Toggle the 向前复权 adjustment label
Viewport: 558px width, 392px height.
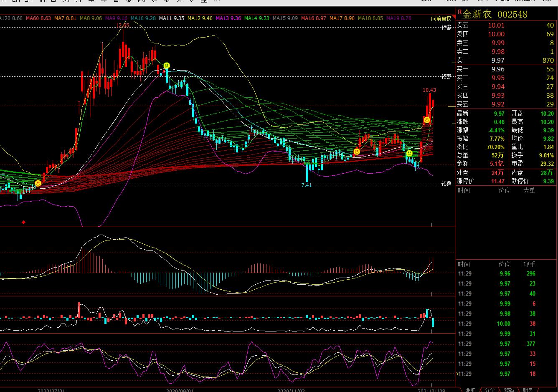441,18
